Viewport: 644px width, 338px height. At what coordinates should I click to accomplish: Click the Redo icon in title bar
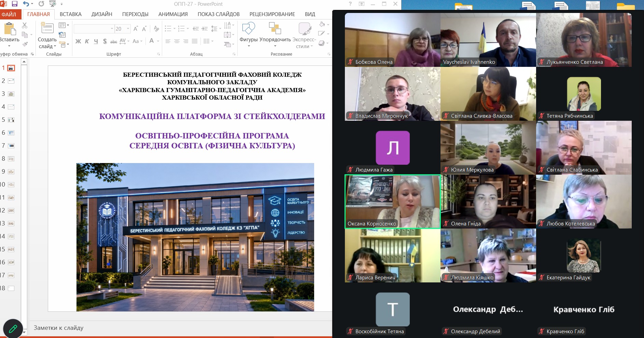point(41,4)
